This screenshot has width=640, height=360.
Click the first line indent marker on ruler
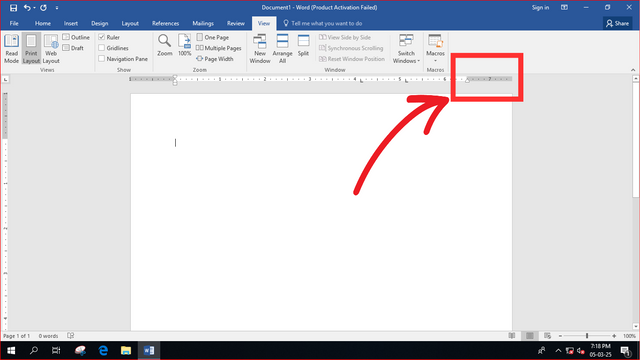[x=175, y=77]
